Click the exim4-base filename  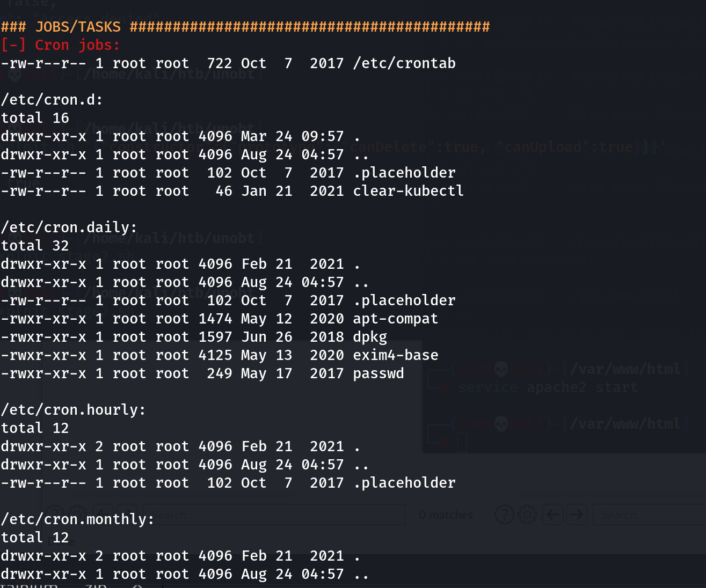395,355
